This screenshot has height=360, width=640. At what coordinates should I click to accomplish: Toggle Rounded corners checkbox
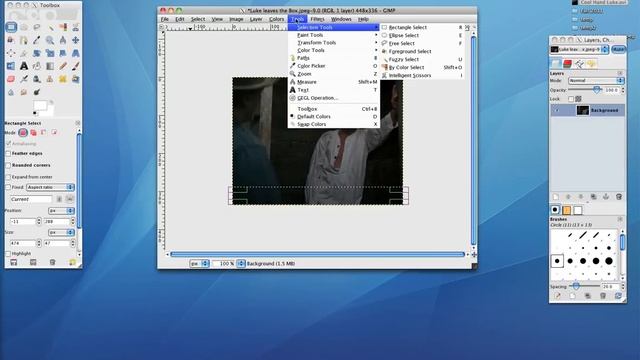point(8,165)
